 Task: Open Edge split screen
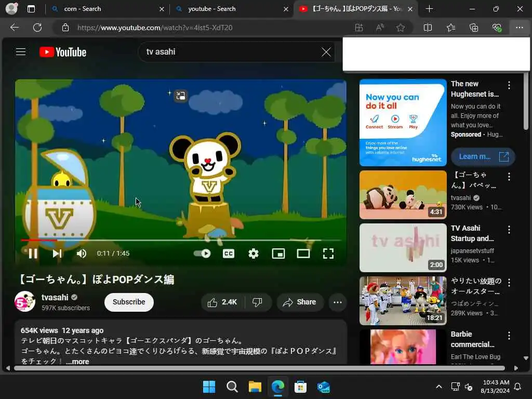click(x=428, y=28)
